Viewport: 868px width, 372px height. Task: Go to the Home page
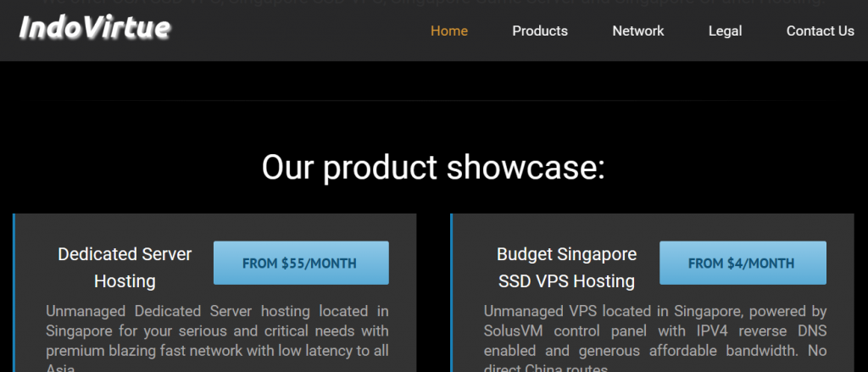tap(449, 31)
